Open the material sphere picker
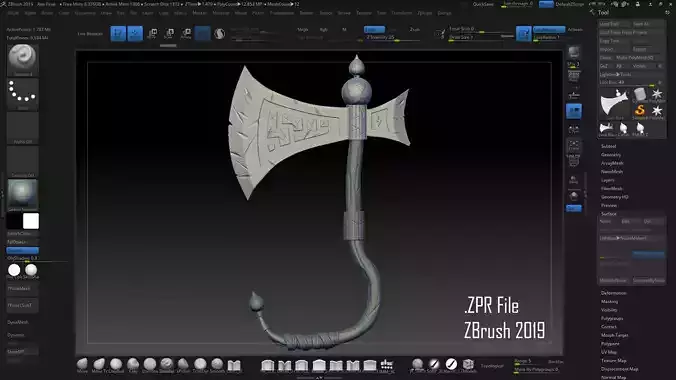Viewport: 676px width, 380px height. point(23,195)
